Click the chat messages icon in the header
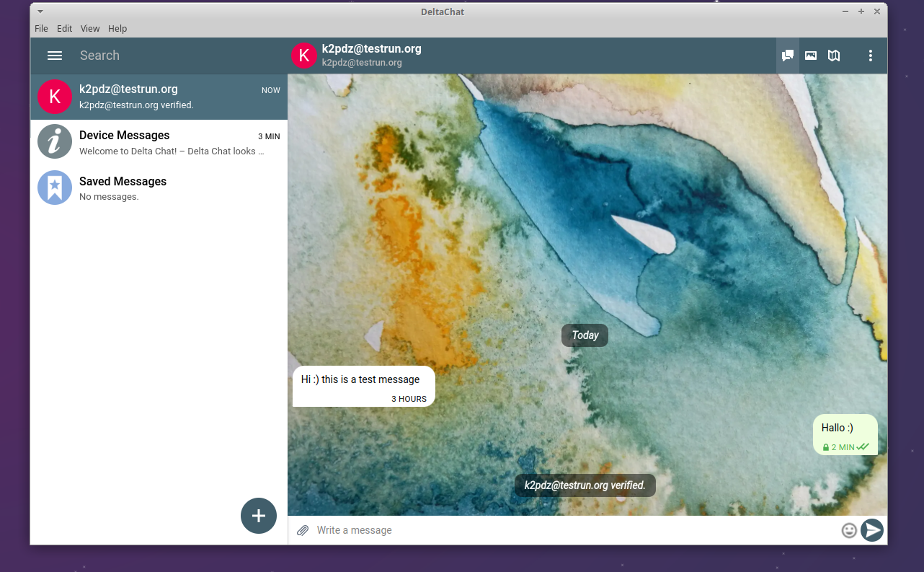 pos(787,56)
